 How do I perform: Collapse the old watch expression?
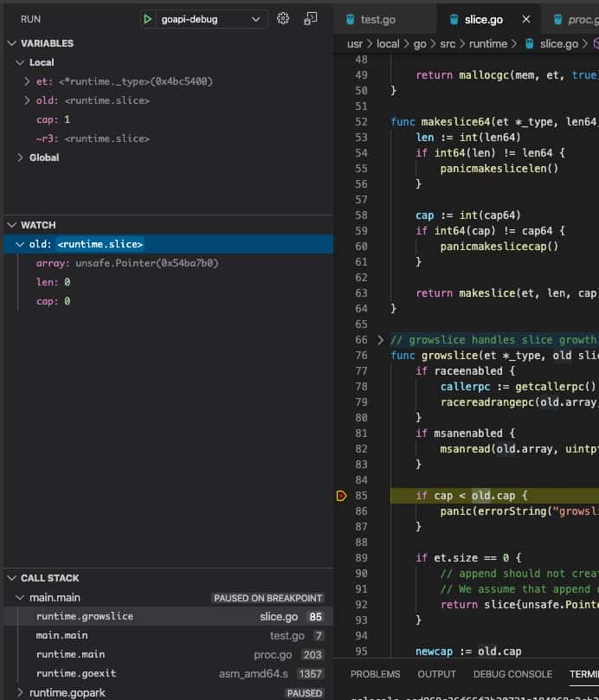point(20,244)
